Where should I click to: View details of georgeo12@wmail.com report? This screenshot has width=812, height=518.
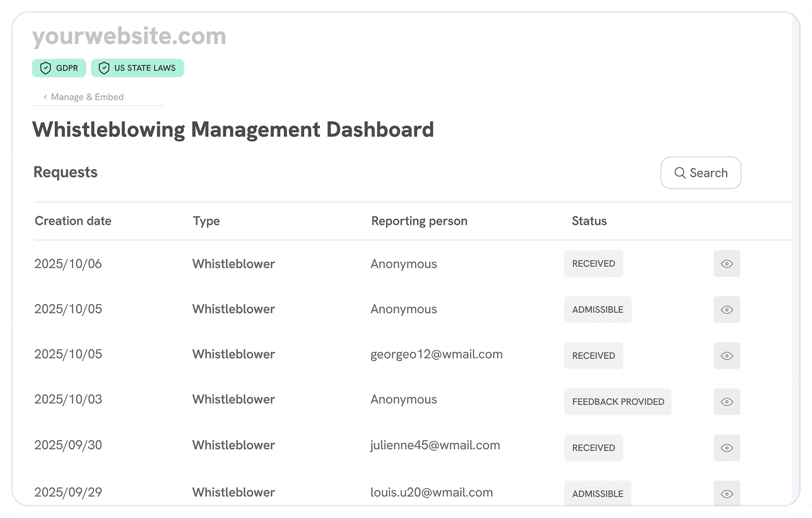pos(726,356)
